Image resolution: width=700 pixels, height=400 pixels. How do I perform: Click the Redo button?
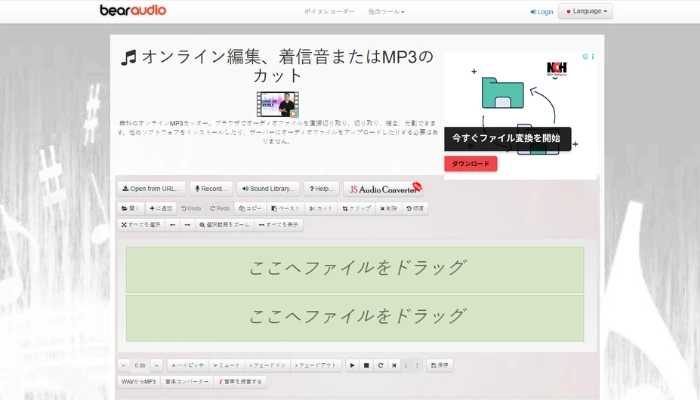220,208
